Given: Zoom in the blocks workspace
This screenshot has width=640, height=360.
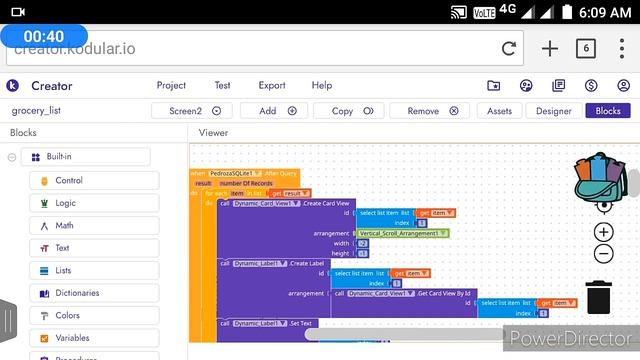Looking at the screenshot, I should (x=604, y=232).
